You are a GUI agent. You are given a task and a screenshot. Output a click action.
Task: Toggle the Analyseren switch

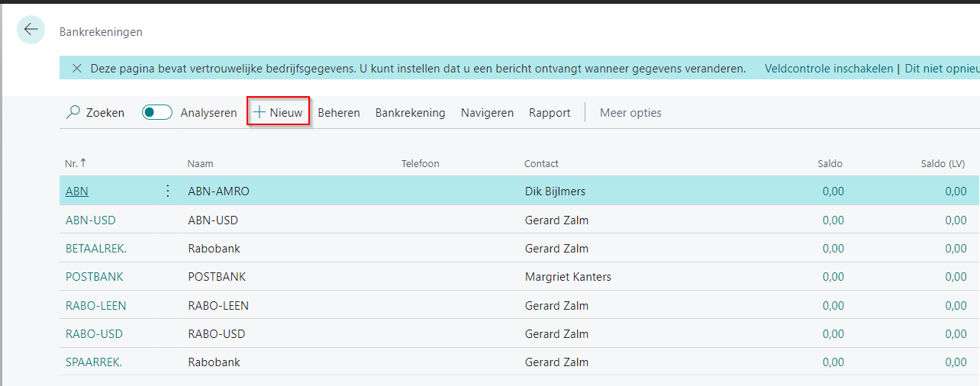(x=157, y=113)
